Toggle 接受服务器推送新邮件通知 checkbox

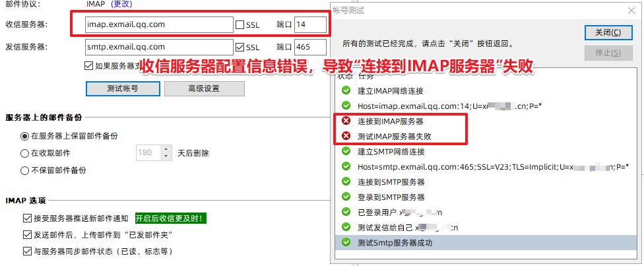point(28,218)
